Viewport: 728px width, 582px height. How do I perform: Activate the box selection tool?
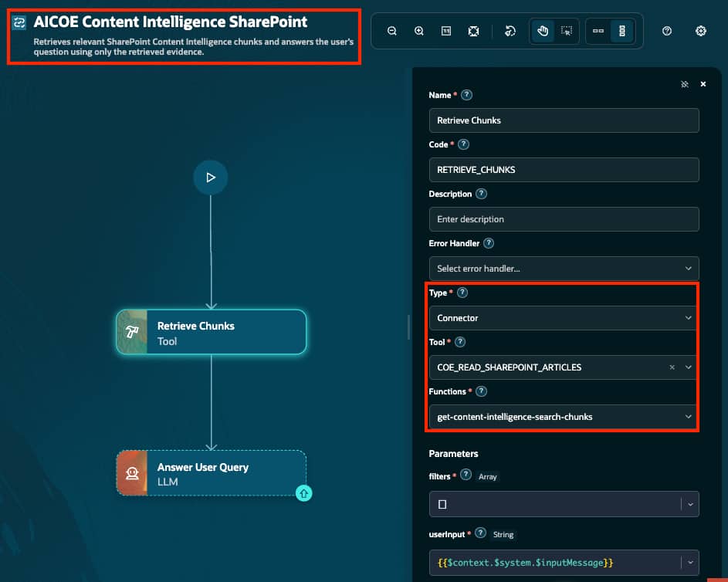[x=567, y=31]
